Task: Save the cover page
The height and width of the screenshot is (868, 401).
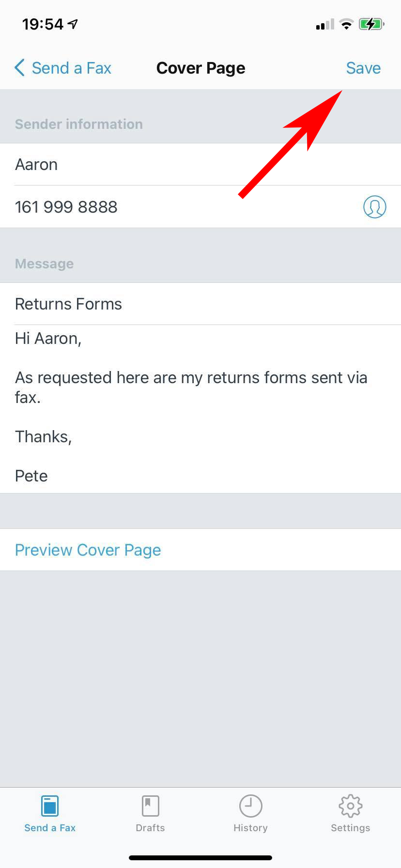Action: point(363,68)
